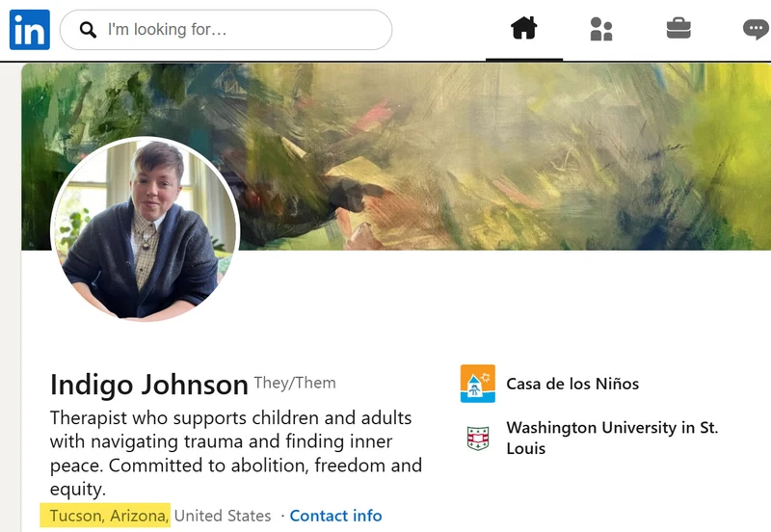The image size is (771, 532).
Task: Focus the "I'm looking for…" search field
Action: click(x=226, y=30)
